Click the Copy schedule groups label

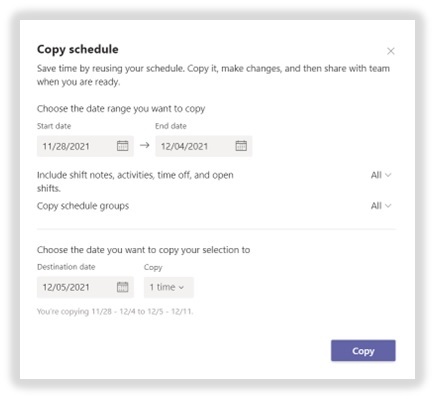tap(83, 206)
